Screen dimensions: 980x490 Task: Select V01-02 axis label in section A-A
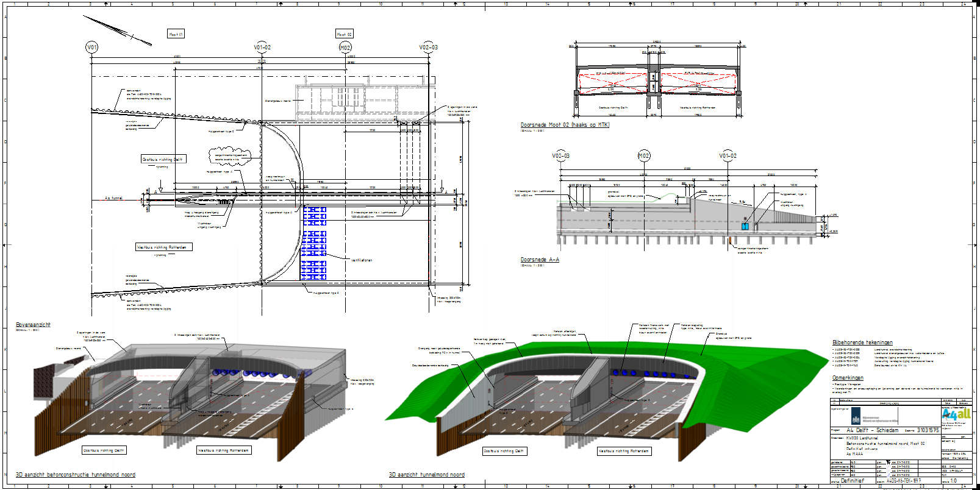728,156
